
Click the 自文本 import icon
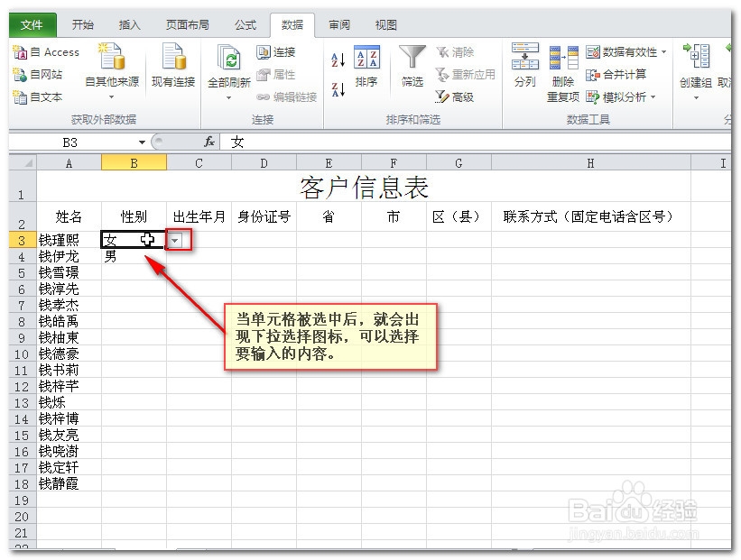pyautogui.click(x=20, y=97)
